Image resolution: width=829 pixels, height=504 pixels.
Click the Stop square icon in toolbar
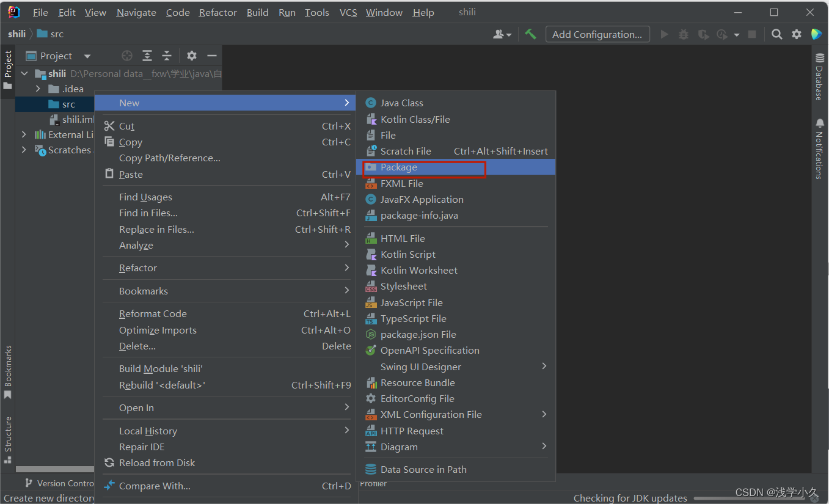[753, 34]
